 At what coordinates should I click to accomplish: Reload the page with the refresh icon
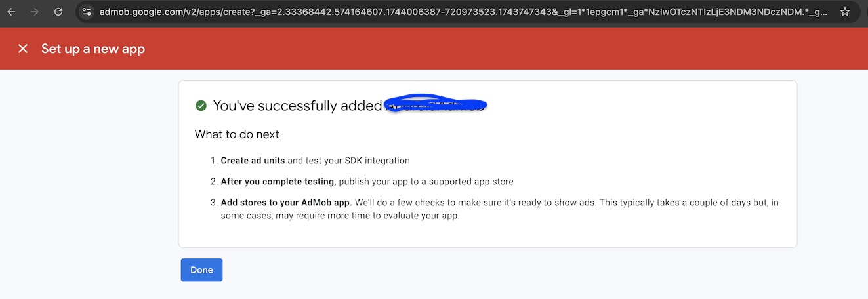(58, 12)
